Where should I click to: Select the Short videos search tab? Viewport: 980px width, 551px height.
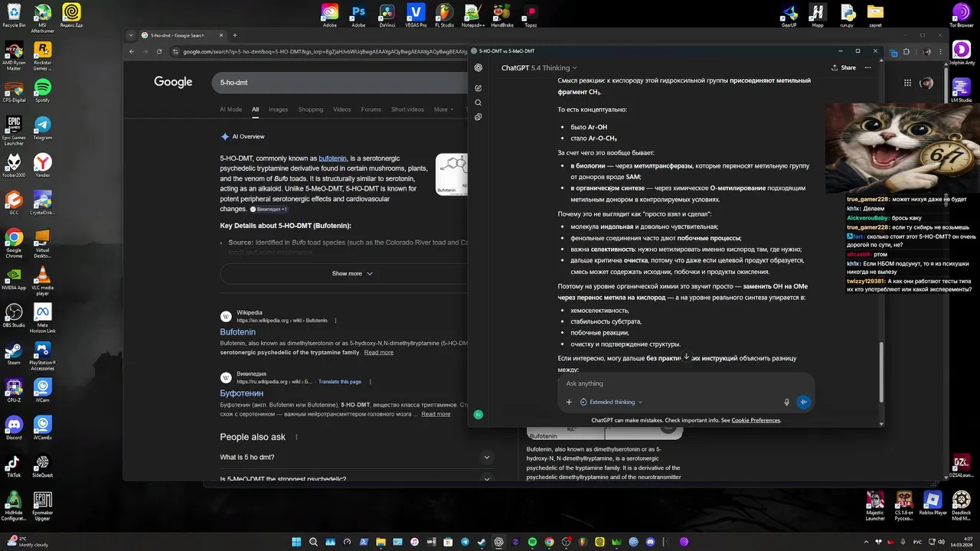407,109
